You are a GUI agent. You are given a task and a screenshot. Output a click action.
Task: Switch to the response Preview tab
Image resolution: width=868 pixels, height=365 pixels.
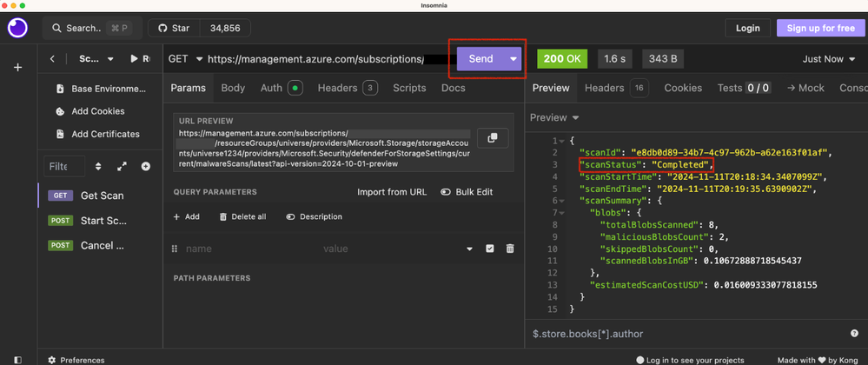tap(551, 88)
